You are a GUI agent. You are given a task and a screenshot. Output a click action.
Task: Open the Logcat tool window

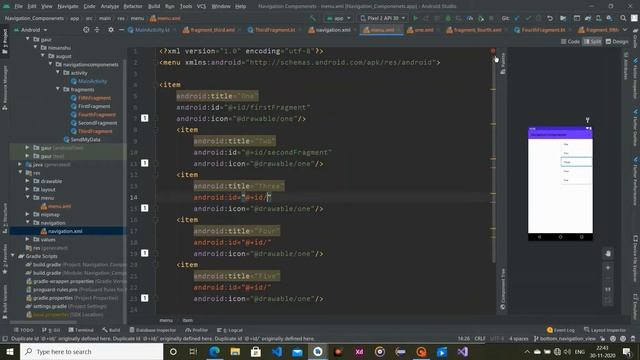click(230, 330)
